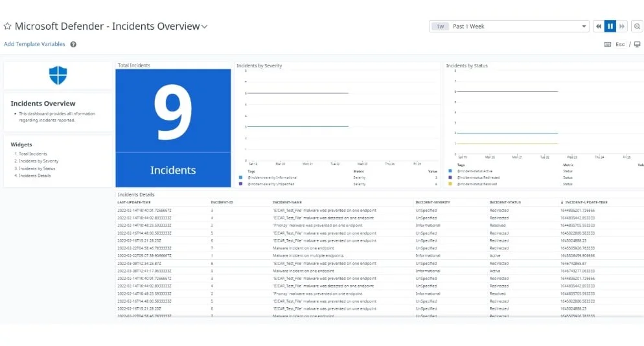Click the yellow Resolved line in Status graph
The width and height of the screenshot is (644, 346).
507,143
